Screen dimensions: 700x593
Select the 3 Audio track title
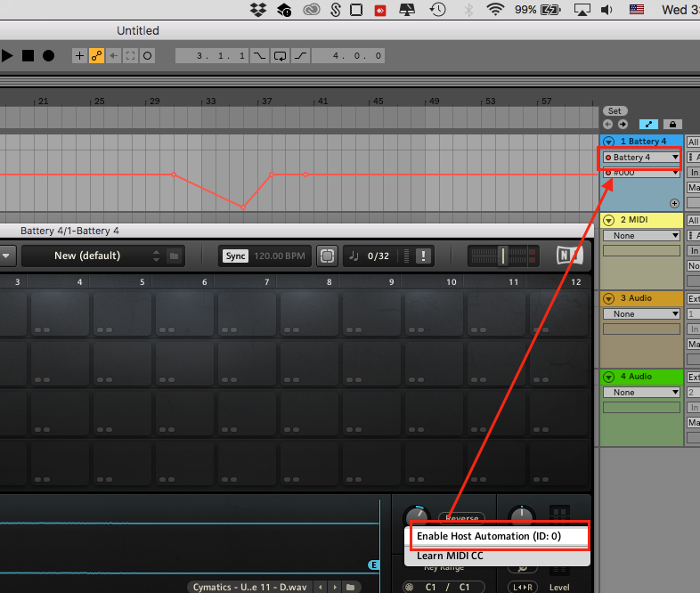636,297
